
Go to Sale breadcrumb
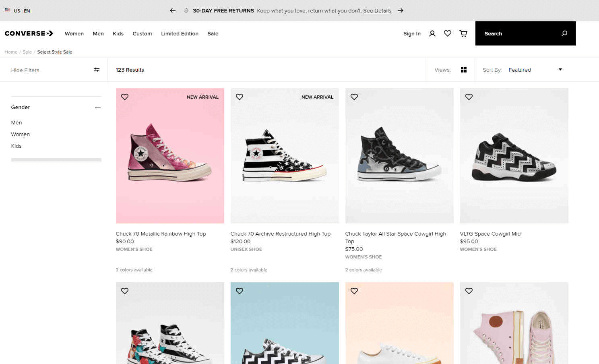27,52
